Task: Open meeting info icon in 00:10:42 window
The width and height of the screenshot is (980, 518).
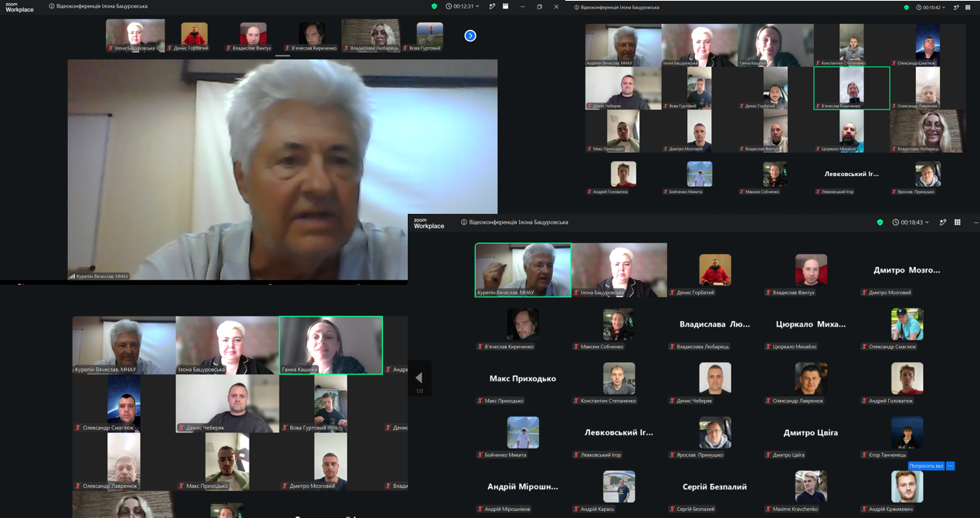Action: click(575, 7)
